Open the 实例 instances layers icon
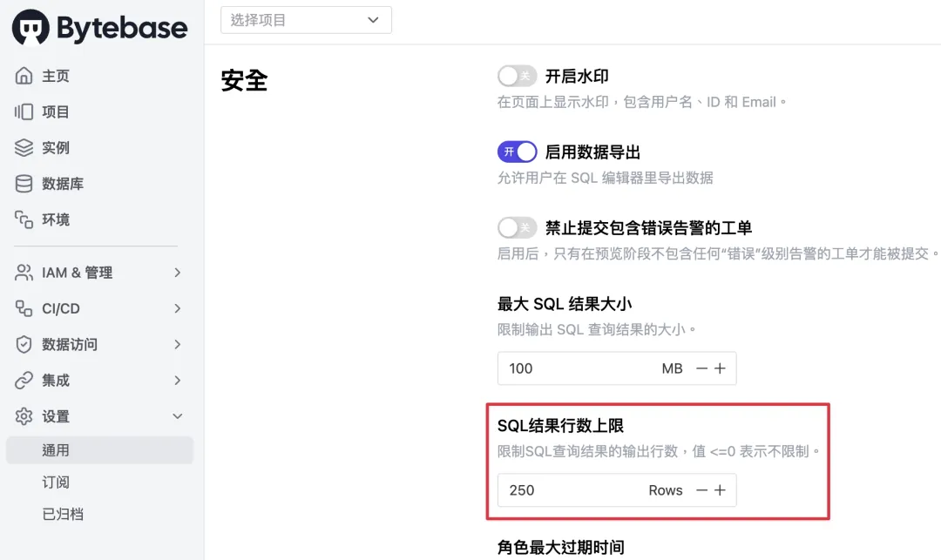Screen dimensions: 941x560 click(24, 147)
